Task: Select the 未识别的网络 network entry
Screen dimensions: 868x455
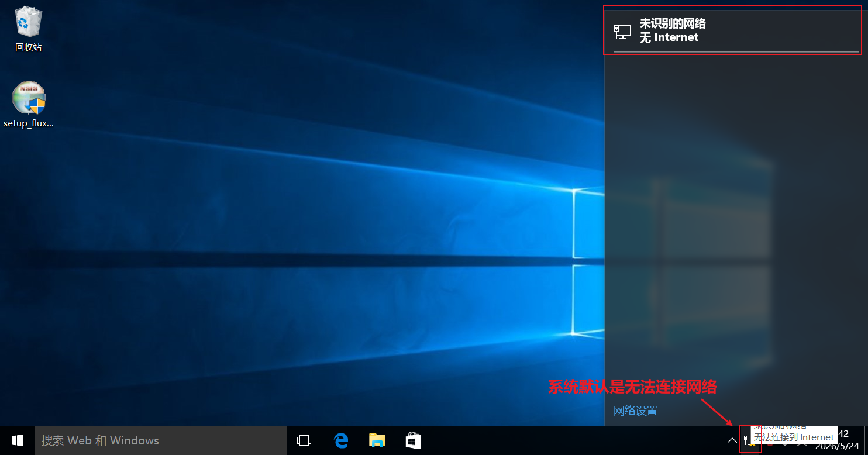Action: pos(732,30)
